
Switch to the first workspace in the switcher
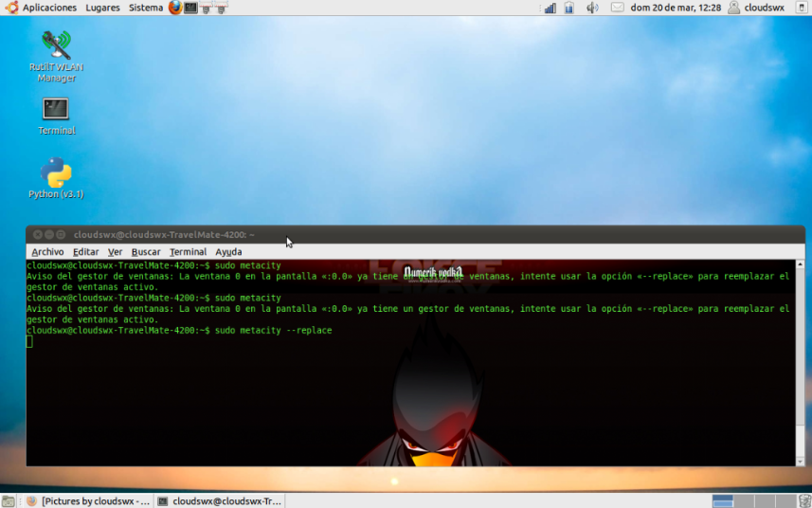click(x=722, y=500)
